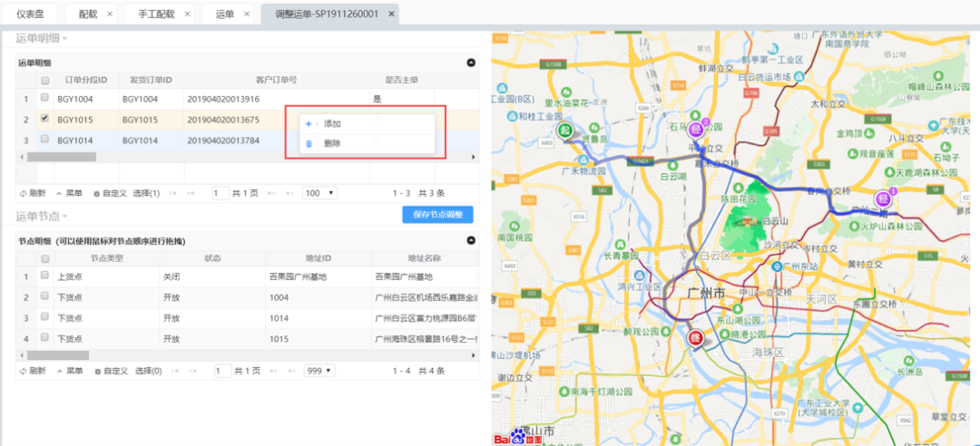The image size is (980, 446).
Task: Collapse the 运单明细 grid with the round arrow icon
Action: tap(470, 63)
